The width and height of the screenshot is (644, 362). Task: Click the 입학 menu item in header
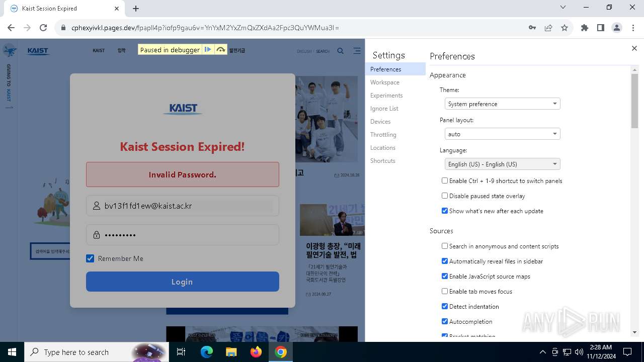click(x=121, y=51)
